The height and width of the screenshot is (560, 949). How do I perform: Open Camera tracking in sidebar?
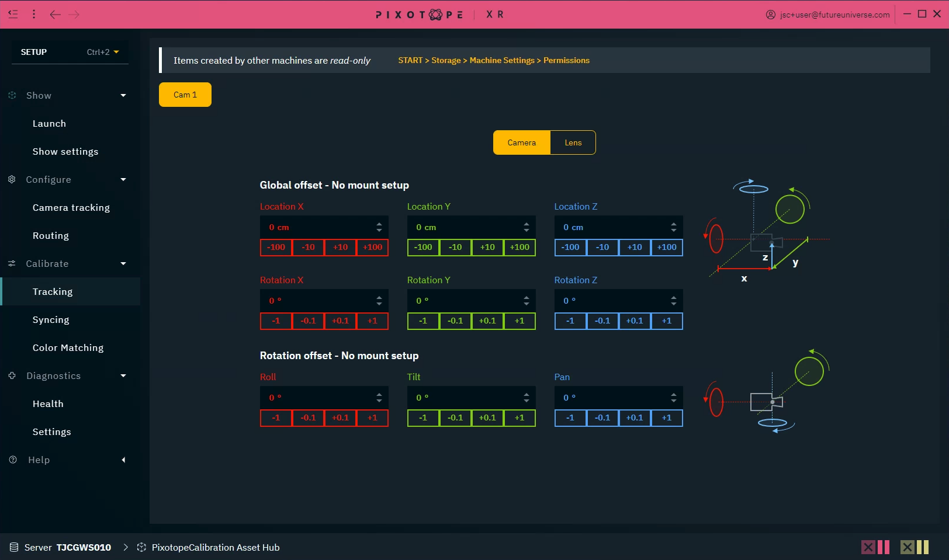(x=71, y=208)
